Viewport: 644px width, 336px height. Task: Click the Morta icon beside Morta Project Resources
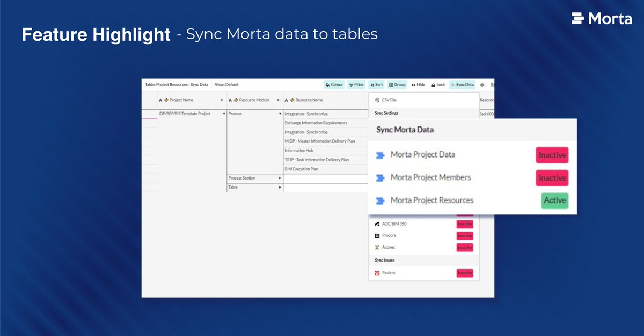click(x=380, y=201)
